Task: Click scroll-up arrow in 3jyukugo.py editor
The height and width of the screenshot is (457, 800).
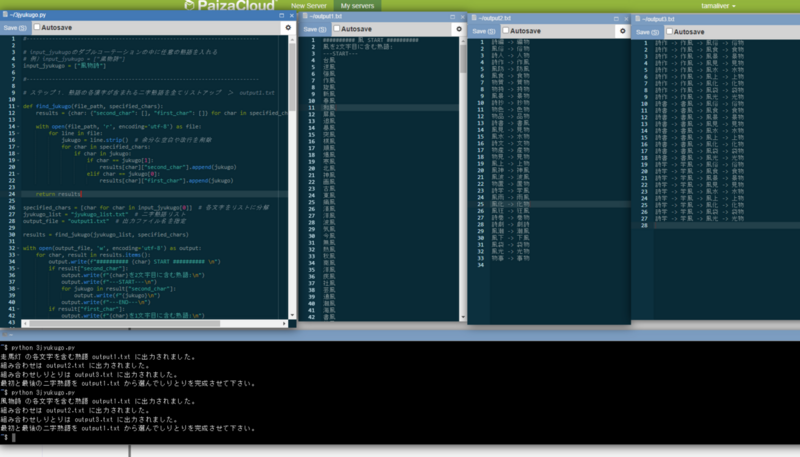Action: pos(292,39)
